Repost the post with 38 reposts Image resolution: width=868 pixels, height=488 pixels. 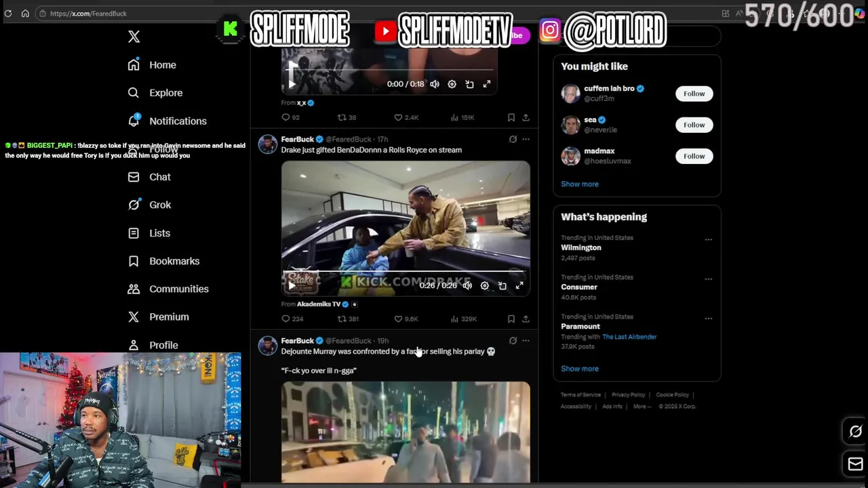pos(347,117)
